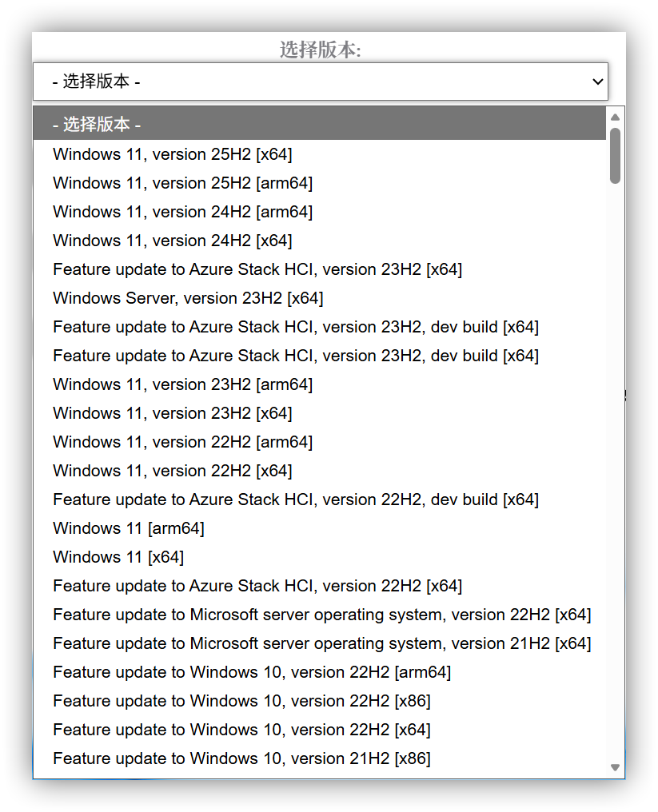Click the version select dropdown chevron
The image size is (658, 812).
click(596, 82)
